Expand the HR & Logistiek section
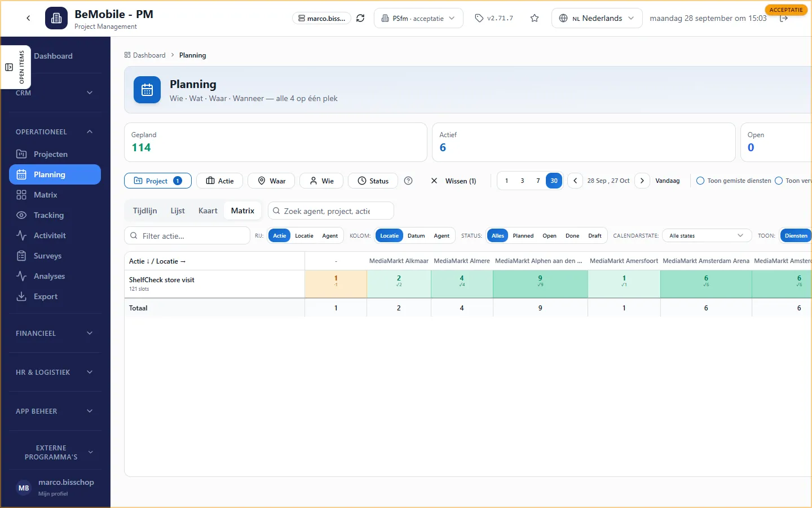 pos(55,372)
